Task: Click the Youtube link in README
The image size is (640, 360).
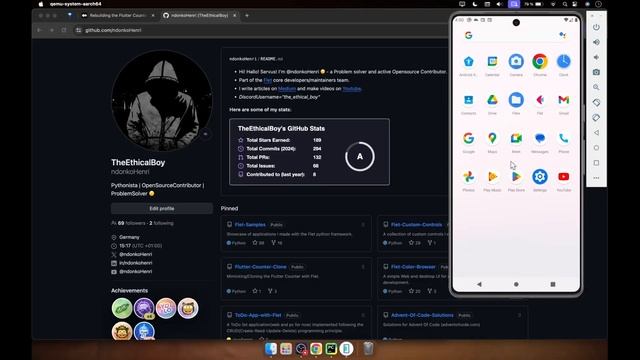Action: pyautogui.click(x=352, y=89)
